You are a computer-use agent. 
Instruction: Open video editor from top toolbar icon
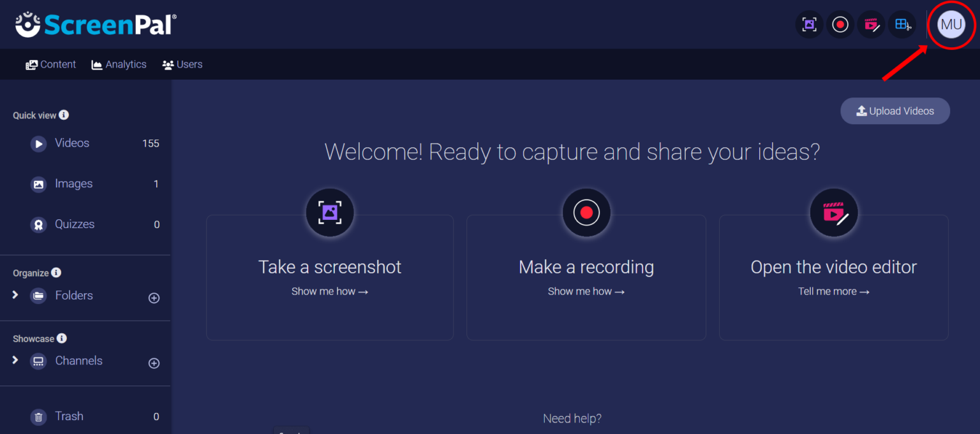click(871, 25)
